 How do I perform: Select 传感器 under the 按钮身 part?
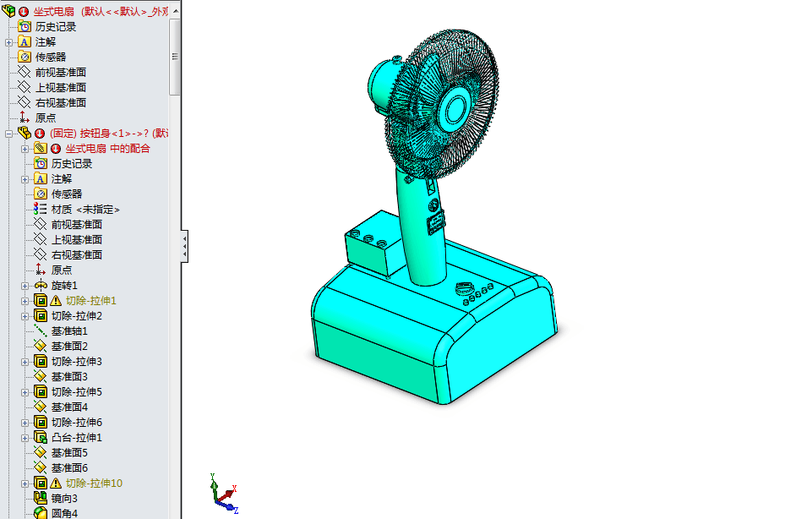(x=67, y=194)
